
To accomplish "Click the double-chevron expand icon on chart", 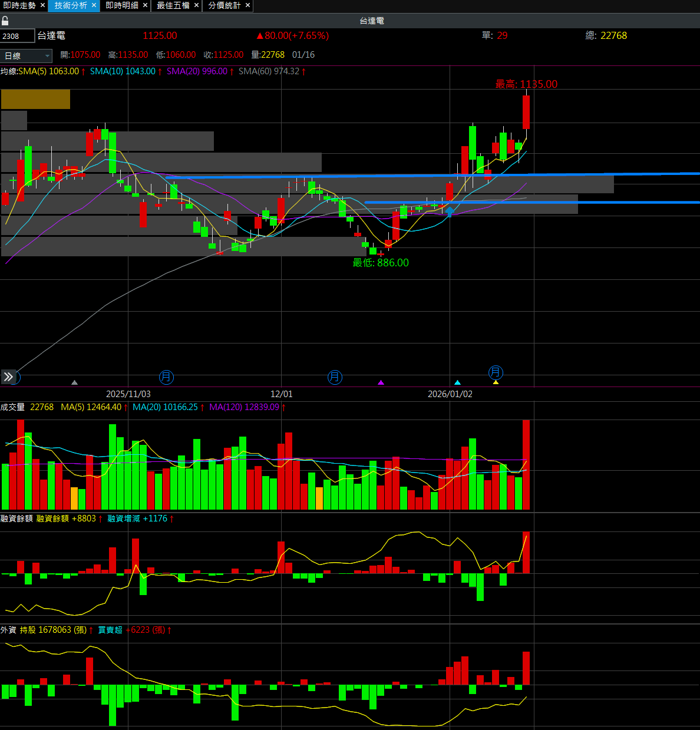I will 8,376.
